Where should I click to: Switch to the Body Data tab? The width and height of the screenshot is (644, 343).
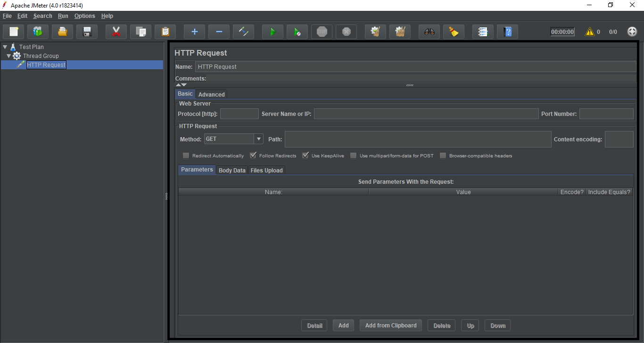pyautogui.click(x=232, y=171)
